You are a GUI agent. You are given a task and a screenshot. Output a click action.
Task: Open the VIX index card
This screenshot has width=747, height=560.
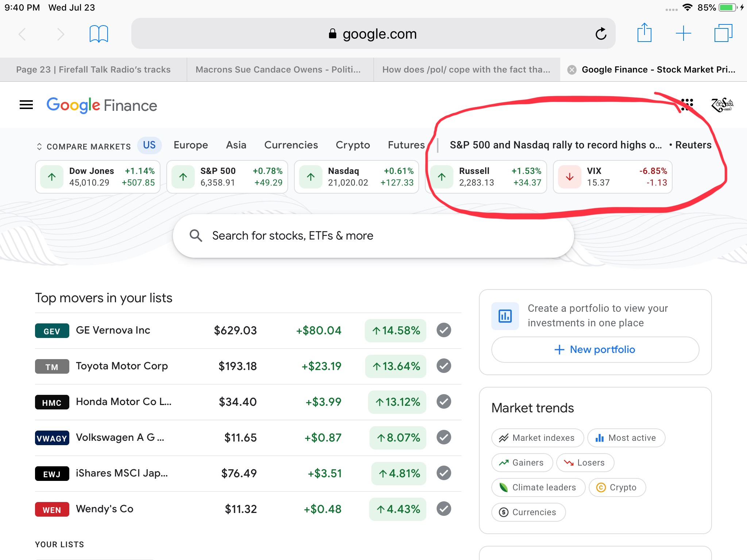tap(613, 177)
